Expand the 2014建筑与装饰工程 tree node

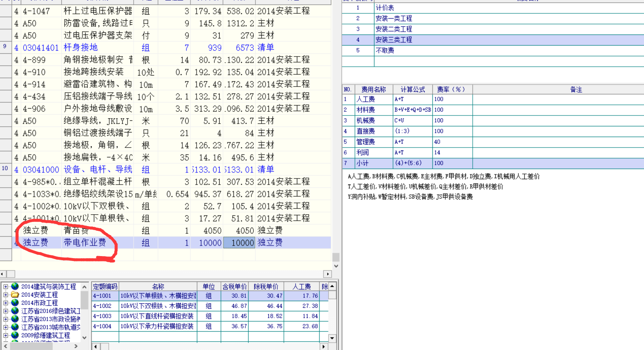click(x=6, y=287)
